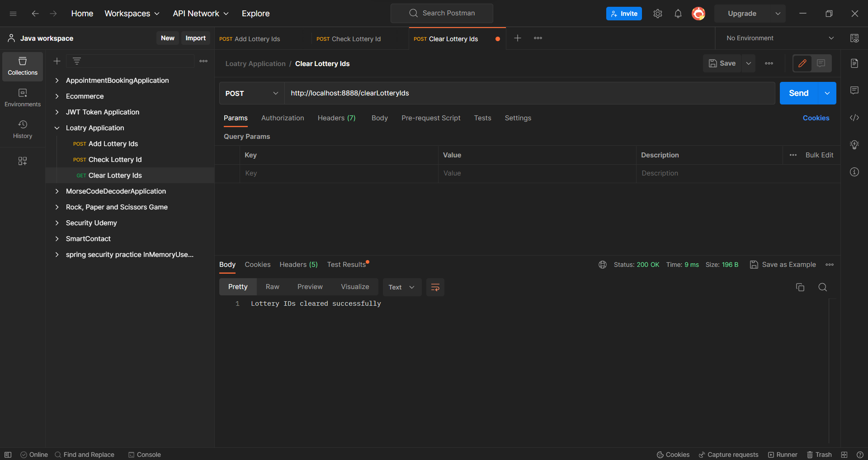Open the Collections sidebar panel
Viewport: 868px width, 460px height.
(x=22, y=66)
